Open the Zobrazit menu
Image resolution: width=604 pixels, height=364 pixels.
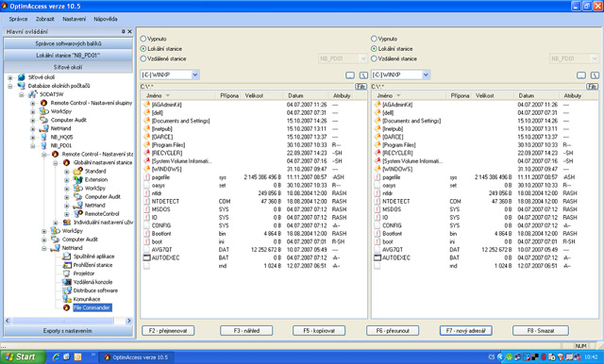point(45,19)
